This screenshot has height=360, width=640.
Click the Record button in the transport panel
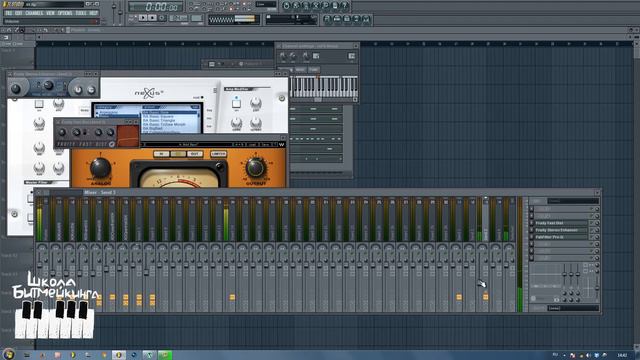(162, 18)
